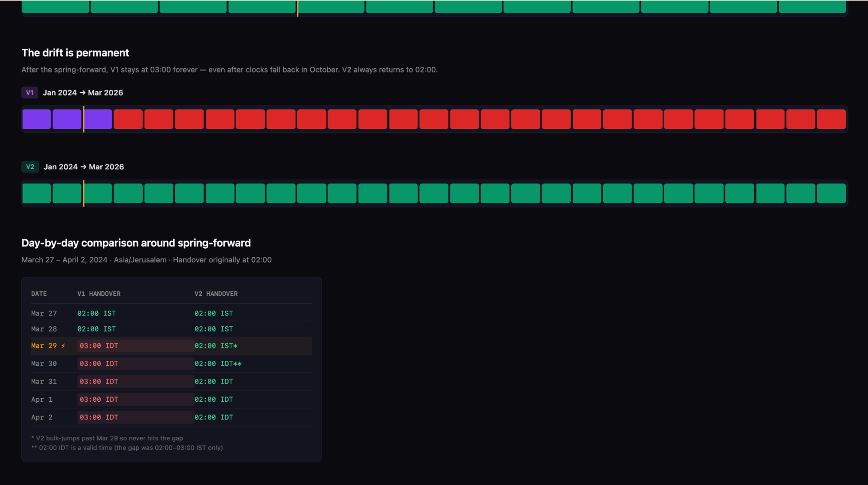Image resolution: width=868 pixels, height=485 pixels.
Task: Click the V2 HANDOVER column header
Action: click(x=216, y=294)
